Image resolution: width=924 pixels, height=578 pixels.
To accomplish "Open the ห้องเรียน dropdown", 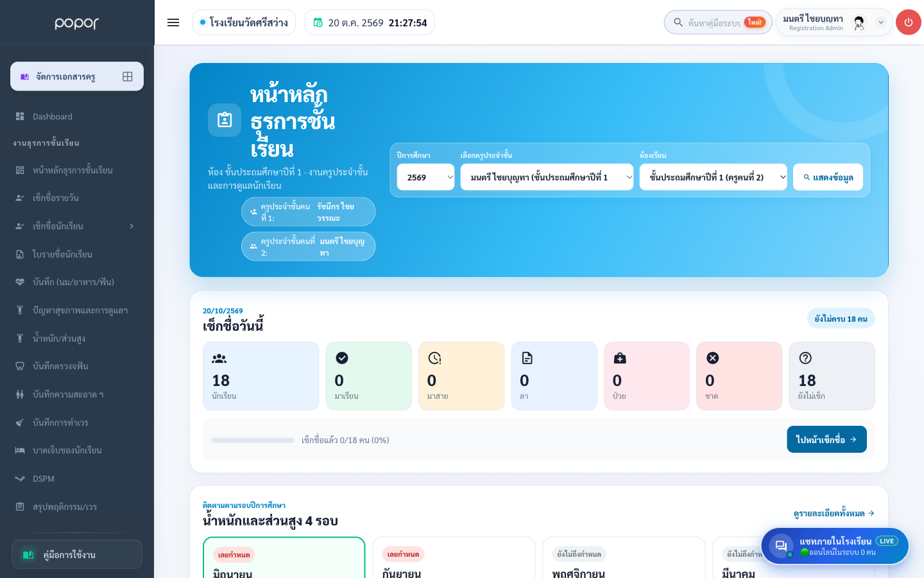I will pos(713,177).
